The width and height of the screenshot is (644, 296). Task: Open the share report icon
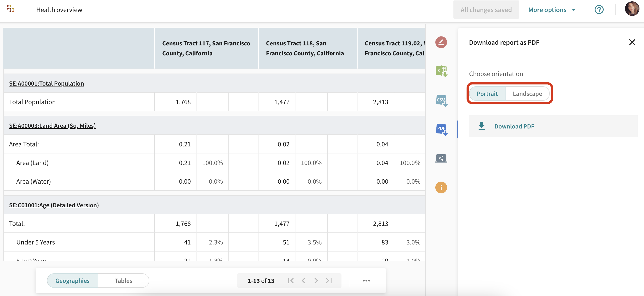click(x=441, y=158)
